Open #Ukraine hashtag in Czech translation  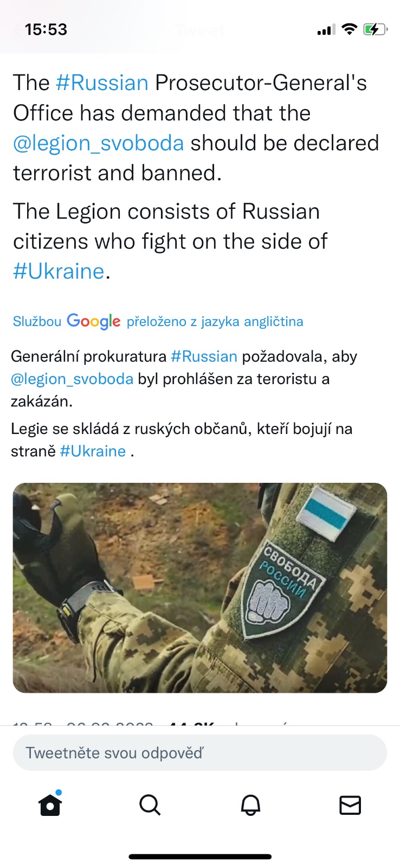point(93,451)
